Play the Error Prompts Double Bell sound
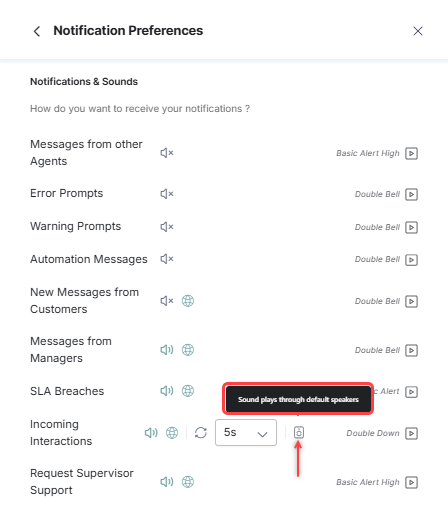Image resolution: width=448 pixels, height=512 pixels. point(411,194)
